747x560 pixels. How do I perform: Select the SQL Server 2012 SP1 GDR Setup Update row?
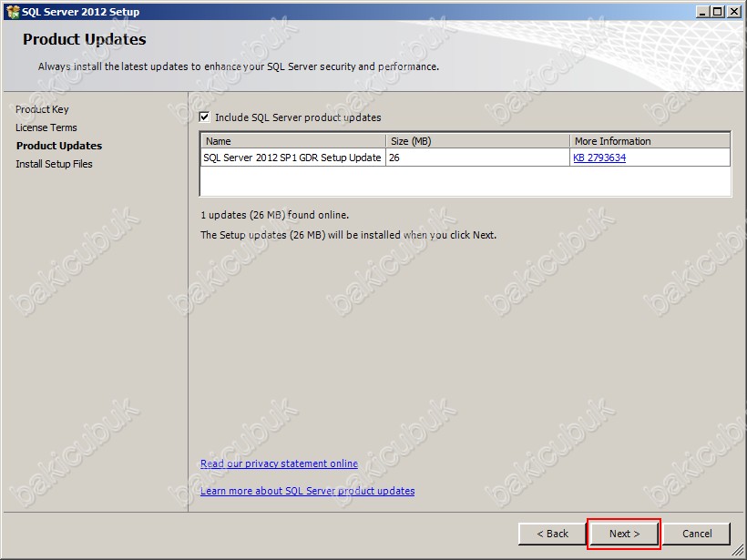pyautogui.click(x=466, y=158)
